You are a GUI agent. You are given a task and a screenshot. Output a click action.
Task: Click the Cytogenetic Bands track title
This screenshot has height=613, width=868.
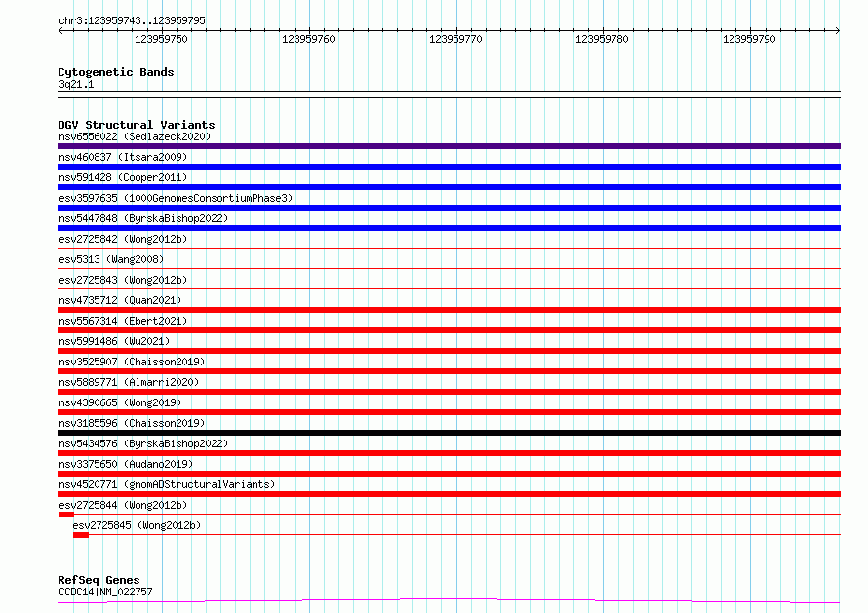115,72
